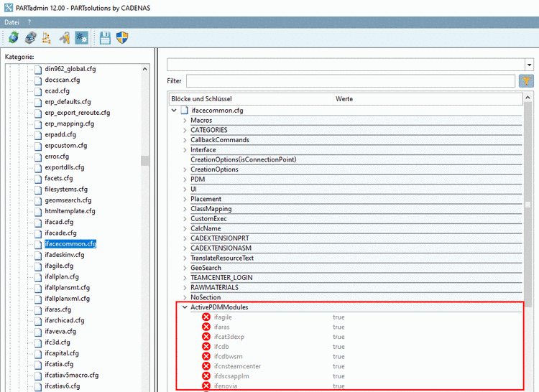The height and width of the screenshot is (392, 539).
Task: Select CreationOptions(isConnectionPoint) row
Action: (x=244, y=159)
